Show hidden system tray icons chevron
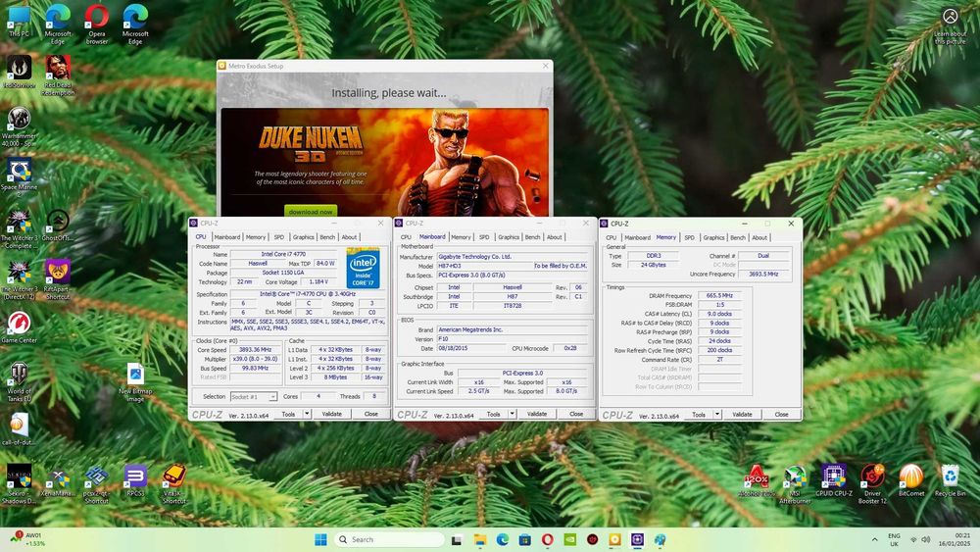Image resolution: width=980 pixels, height=552 pixels. pyautogui.click(x=874, y=539)
